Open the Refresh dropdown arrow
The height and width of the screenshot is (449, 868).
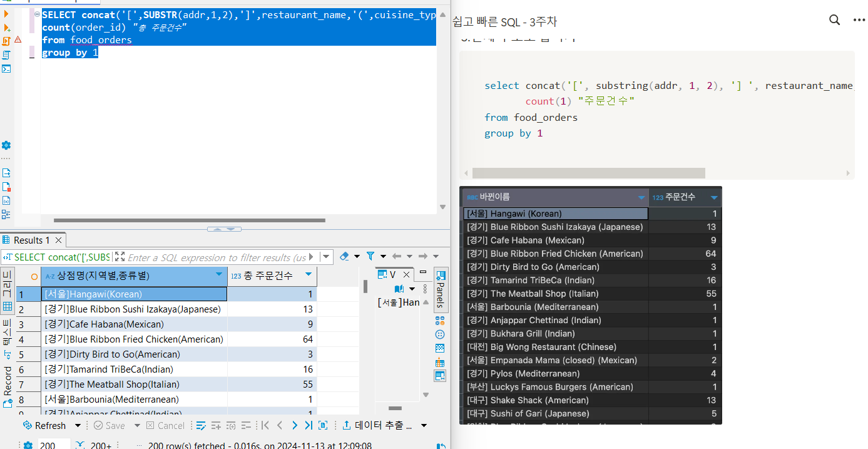(78, 425)
